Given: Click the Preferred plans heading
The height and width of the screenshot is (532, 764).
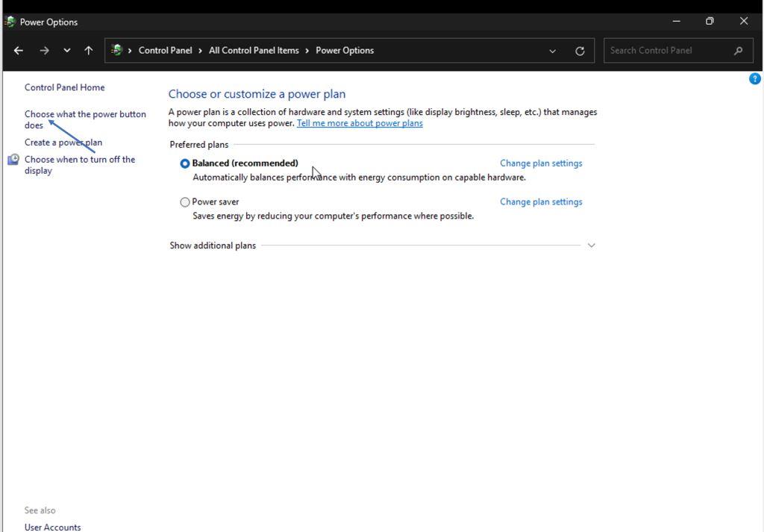Looking at the screenshot, I should point(198,145).
